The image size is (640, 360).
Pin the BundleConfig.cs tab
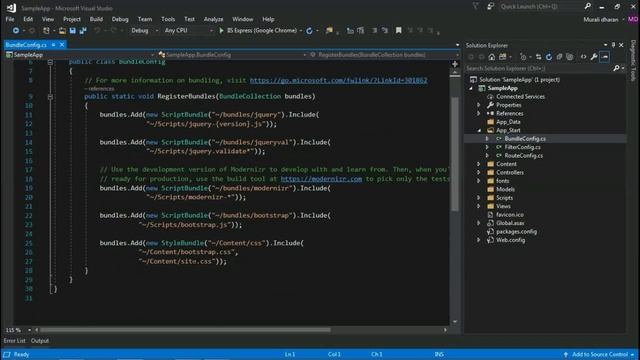pos(53,44)
